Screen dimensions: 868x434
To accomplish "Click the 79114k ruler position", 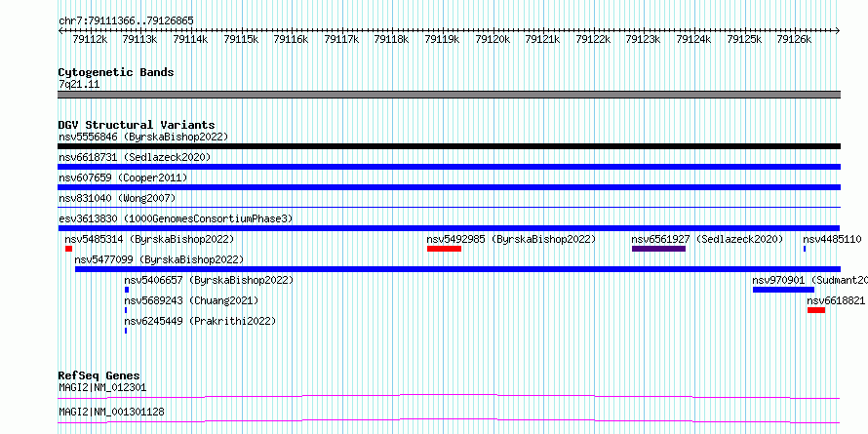I will click(190, 39).
